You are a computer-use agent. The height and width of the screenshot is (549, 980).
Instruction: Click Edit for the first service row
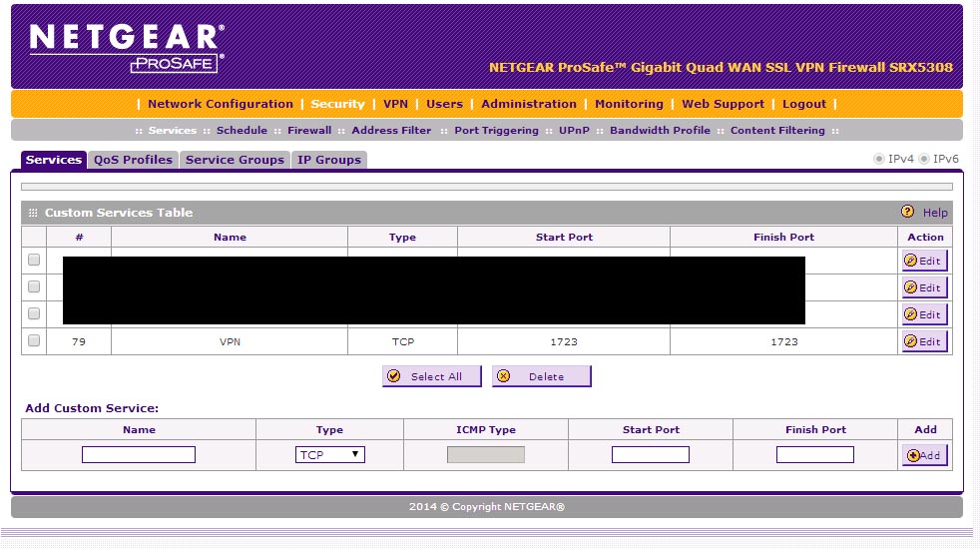(924, 261)
